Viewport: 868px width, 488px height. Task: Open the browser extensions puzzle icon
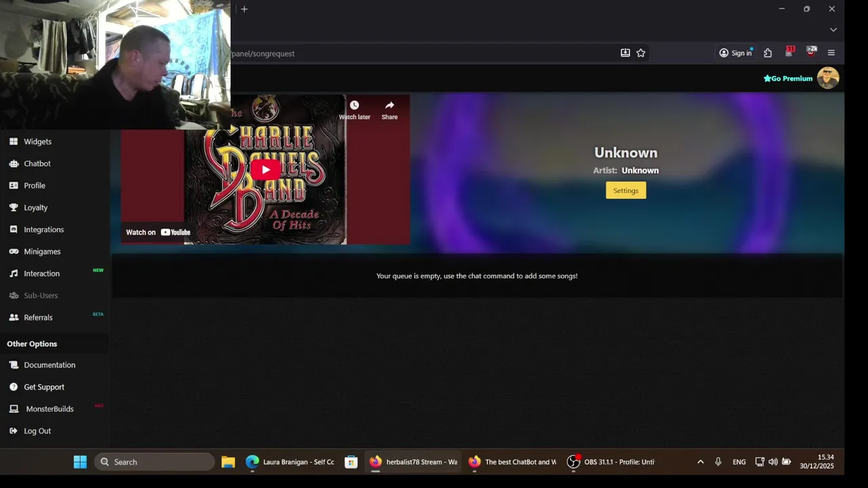click(x=768, y=53)
